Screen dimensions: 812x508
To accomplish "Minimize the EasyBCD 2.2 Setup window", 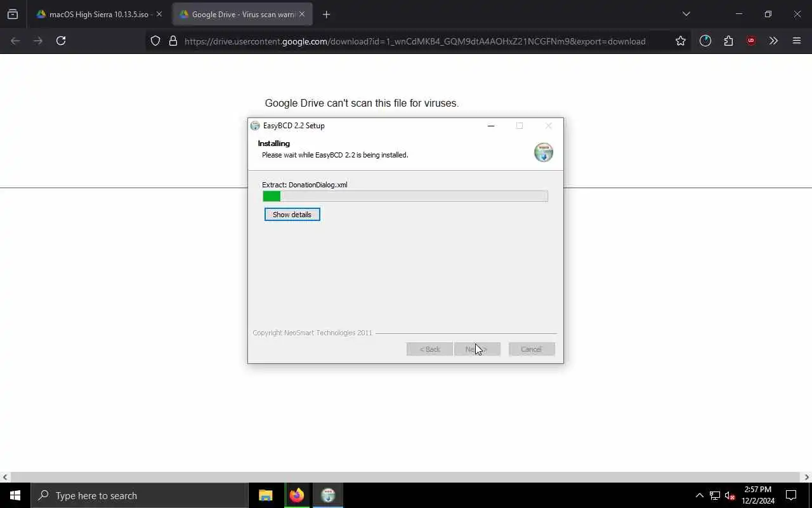I will [490, 126].
